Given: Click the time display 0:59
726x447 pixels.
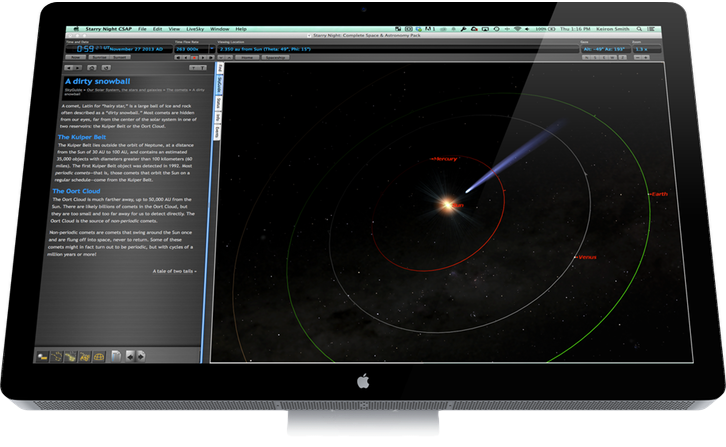Looking at the screenshot, I should 85,49.
